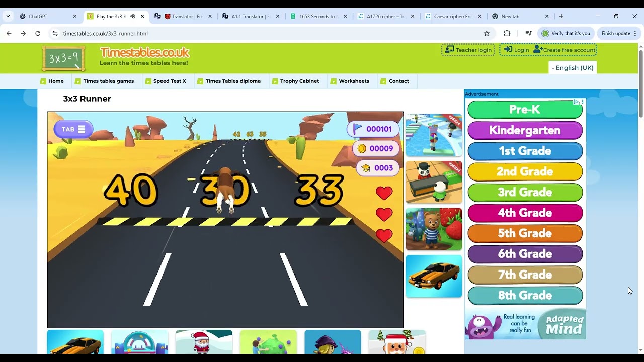The height and width of the screenshot is (362, 644).
Task: Click the 3x3=9 chalkboard logo
Action: point(63,58)
